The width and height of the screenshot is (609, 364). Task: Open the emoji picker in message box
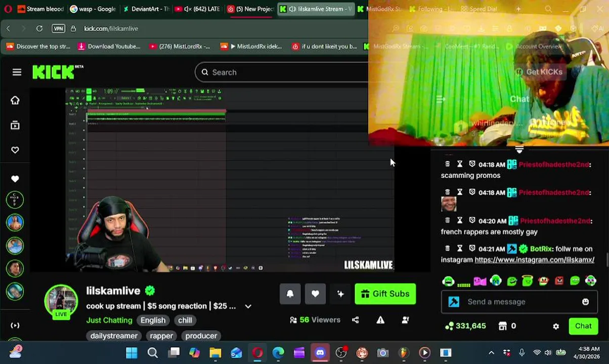[x=585, y=302]
